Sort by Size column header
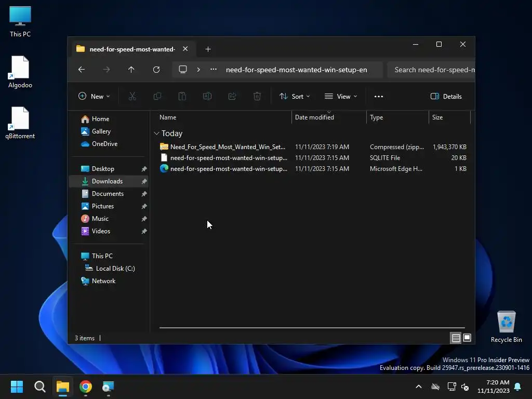 tap(449, 117)
